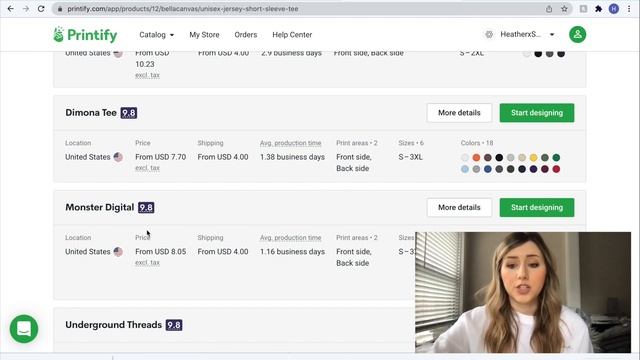Viewport: 640px width, 360px height.
Task: Click the store icon beside HeatherxS
Action: click(489, 35)
